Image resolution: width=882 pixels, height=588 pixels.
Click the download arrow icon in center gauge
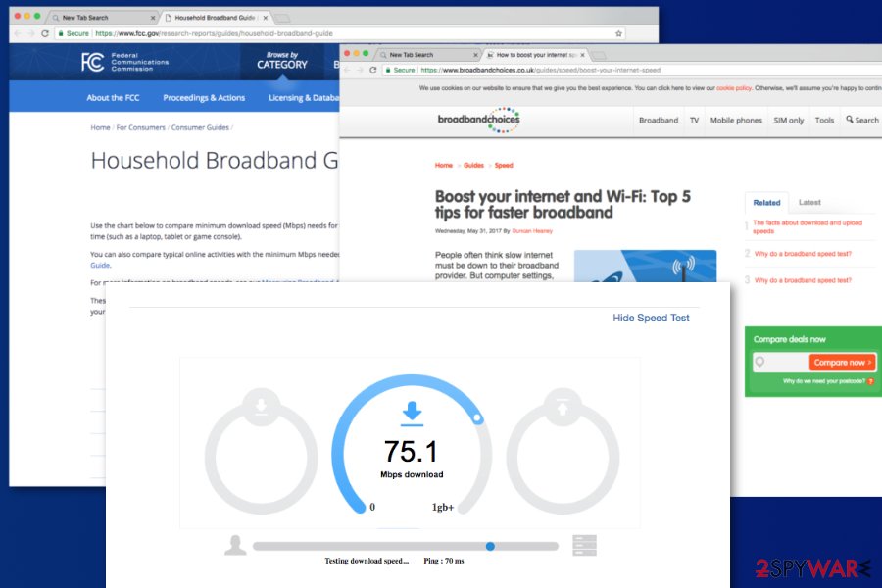pos(413,414)
